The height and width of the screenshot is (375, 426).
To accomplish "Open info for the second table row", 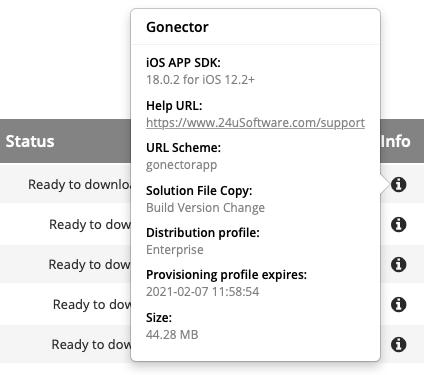I will click(398, 224).
